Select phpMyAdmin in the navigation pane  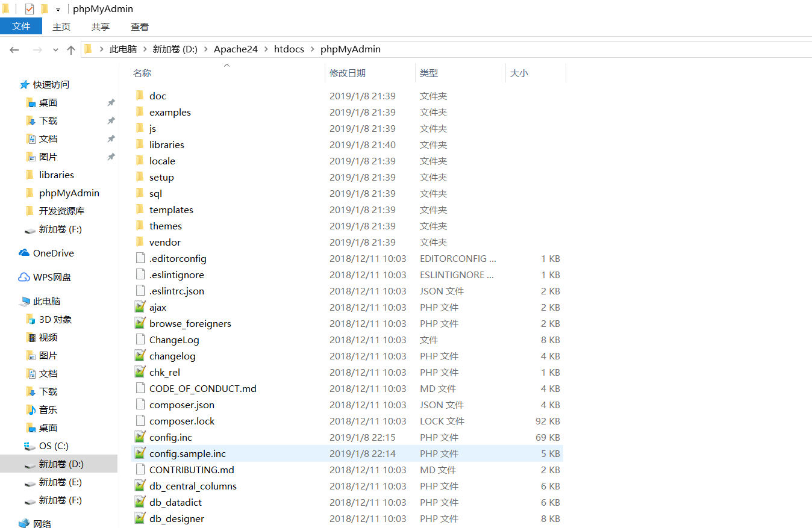69,193
